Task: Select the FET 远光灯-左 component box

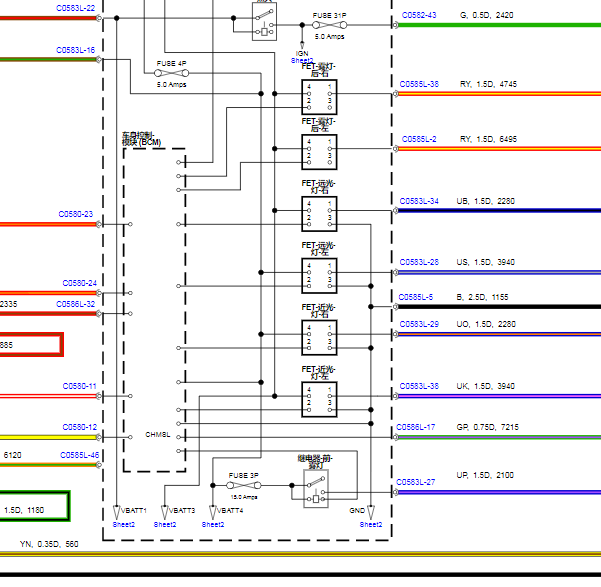Action: pos(319,276)
